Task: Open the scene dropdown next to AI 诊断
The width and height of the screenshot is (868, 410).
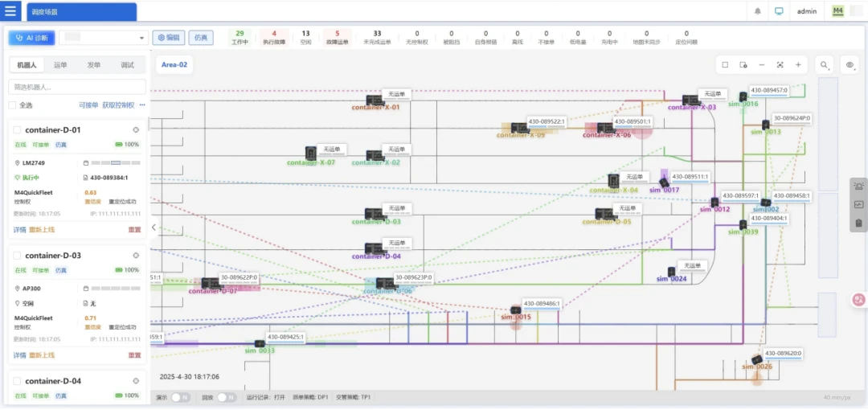Action: (x=104, y=38)
